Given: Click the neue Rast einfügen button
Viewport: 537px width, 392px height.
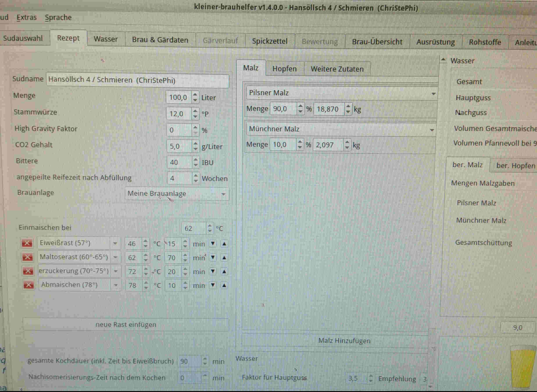Looking at the screenshot, I should 126,324.
